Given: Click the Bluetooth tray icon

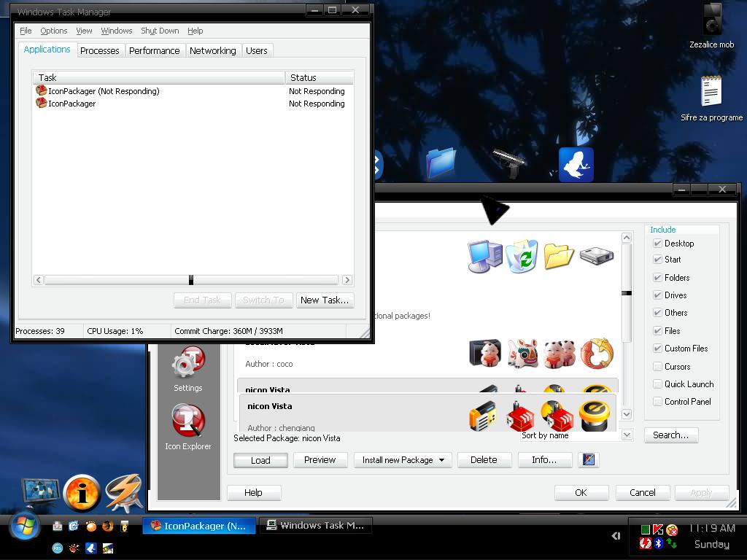Looking at the screenshot, I should [659, 542].
